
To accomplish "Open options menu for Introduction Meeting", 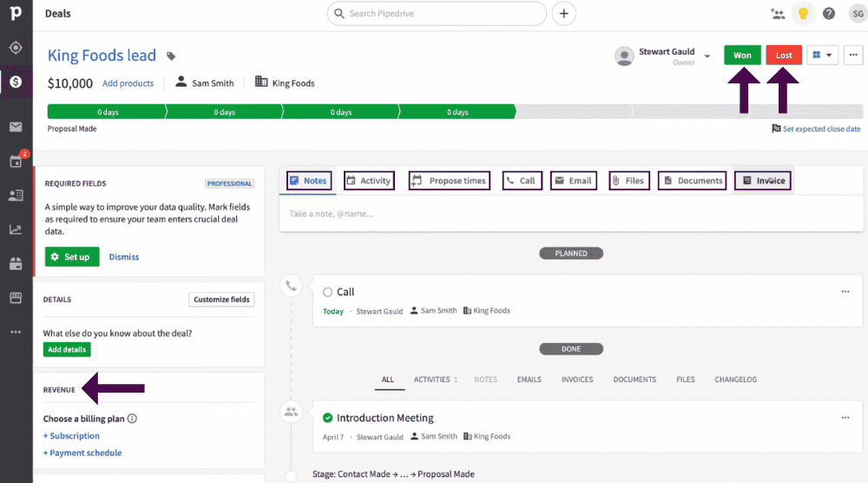I will [x=845, y=418].
